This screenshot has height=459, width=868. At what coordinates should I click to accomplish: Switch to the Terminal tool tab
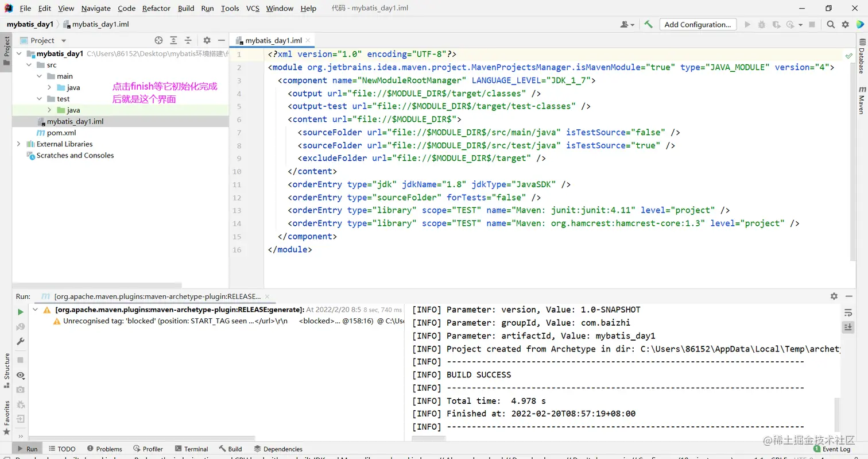point(191,449)
